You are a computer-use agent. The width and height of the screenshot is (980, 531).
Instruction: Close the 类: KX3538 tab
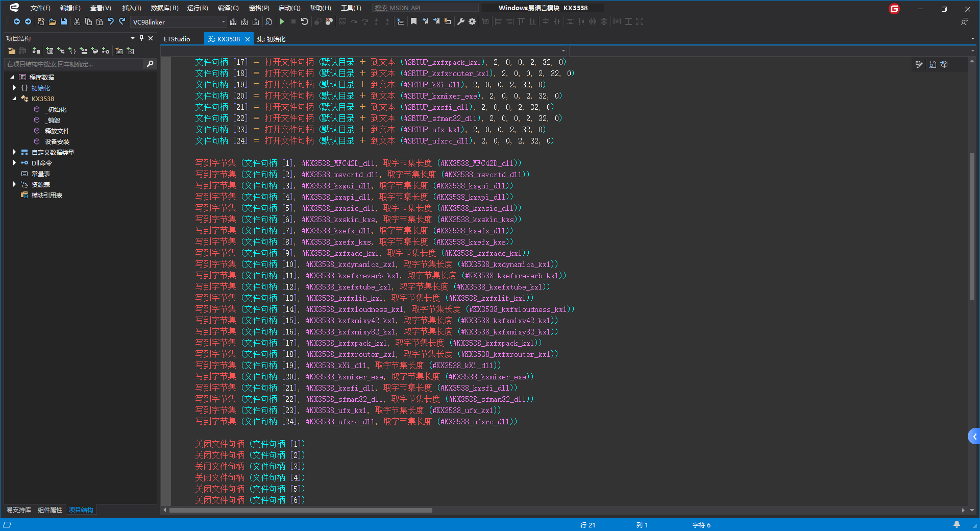(248, 39)
